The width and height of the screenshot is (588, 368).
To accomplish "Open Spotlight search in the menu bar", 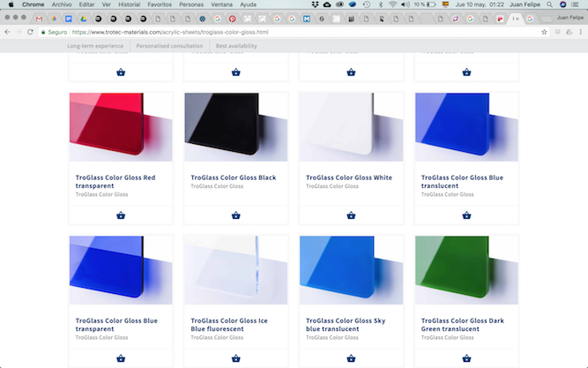I will click(x=549, y=4).
